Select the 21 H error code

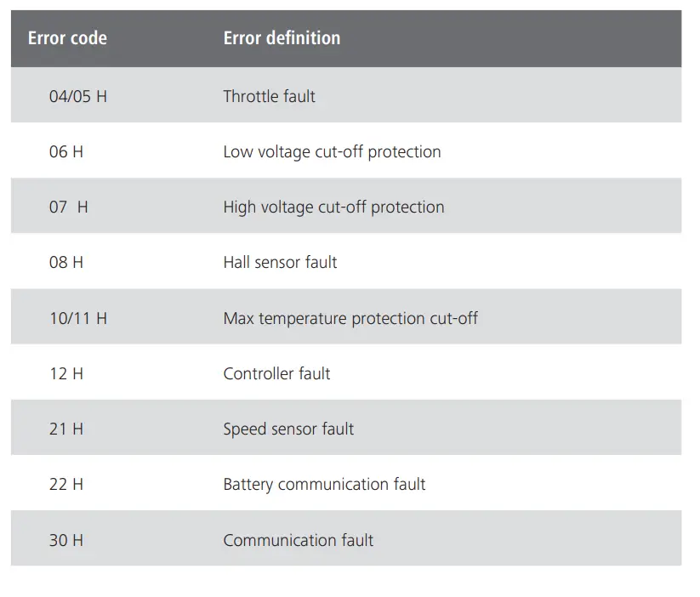pyautogui.click(x=66, y=429)
